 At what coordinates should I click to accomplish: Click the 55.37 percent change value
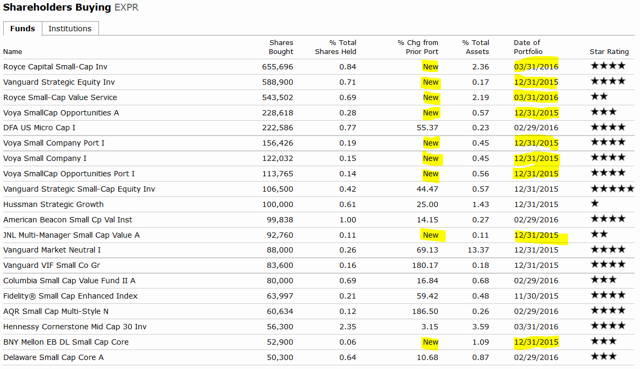coord(427,128)
